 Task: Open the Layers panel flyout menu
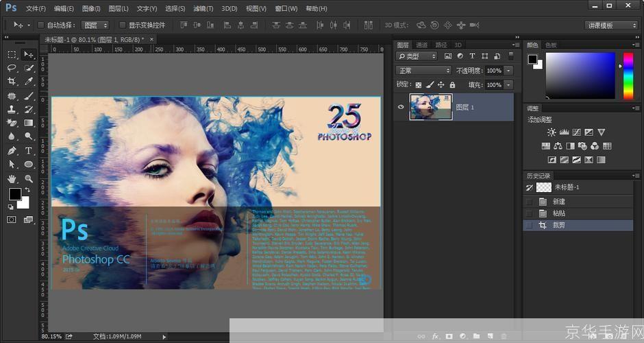tap(516, 45)
